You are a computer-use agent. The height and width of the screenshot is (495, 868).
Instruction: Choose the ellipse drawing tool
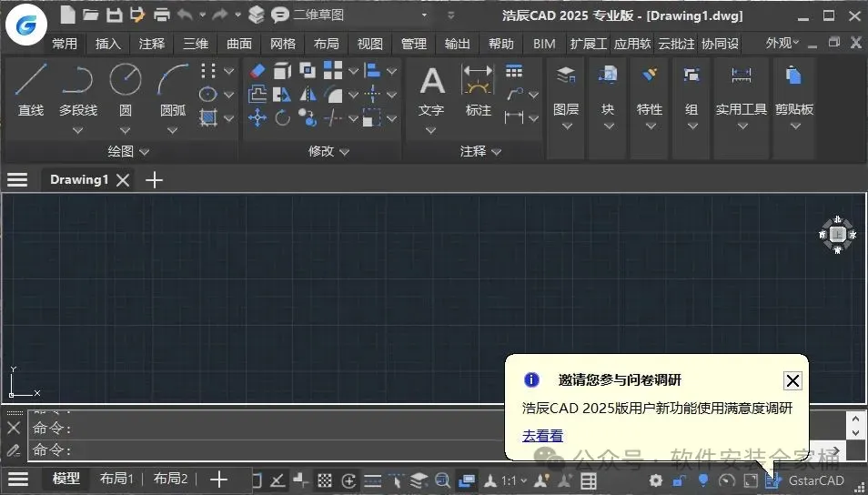tap(207, 95)
